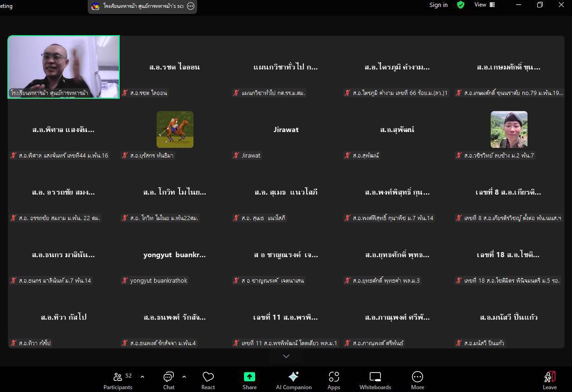Start screen sharing with green Share button
The width and height of the screenshot is (572, 392).
[250, 381]
